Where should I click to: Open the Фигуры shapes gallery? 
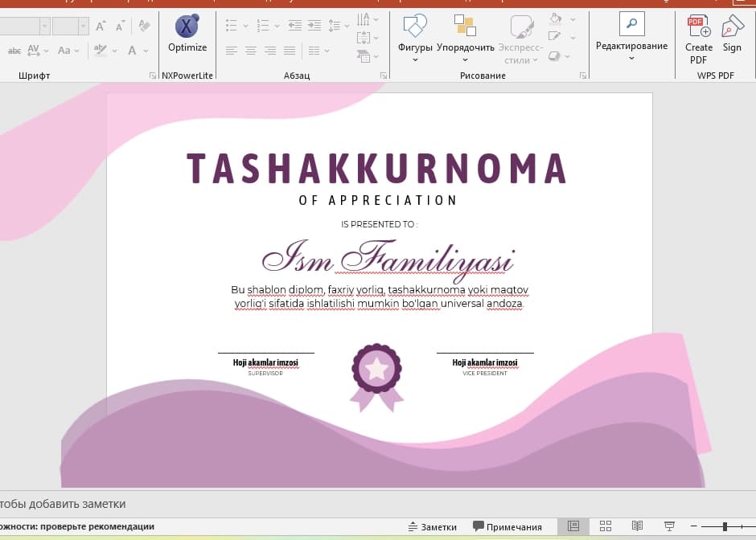point(415,39)
